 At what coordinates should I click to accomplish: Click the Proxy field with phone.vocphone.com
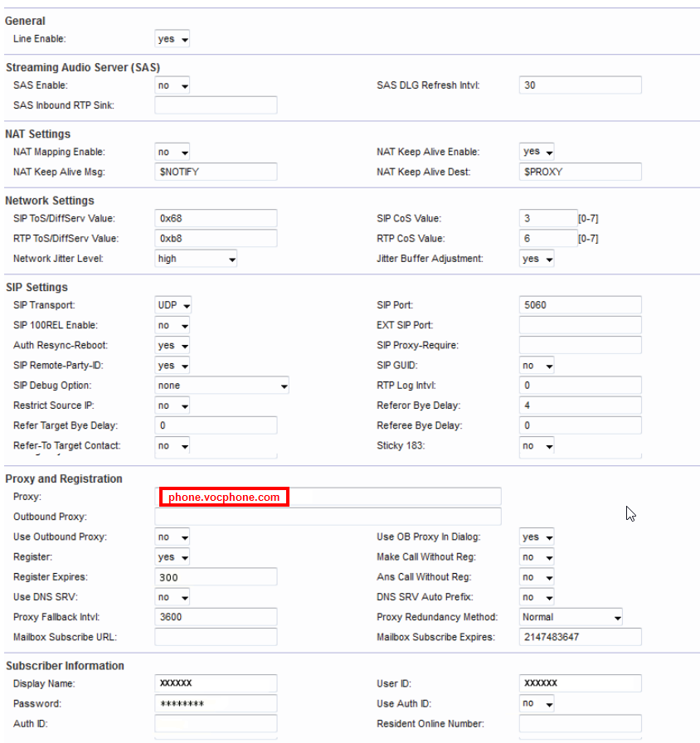point(328,497)
